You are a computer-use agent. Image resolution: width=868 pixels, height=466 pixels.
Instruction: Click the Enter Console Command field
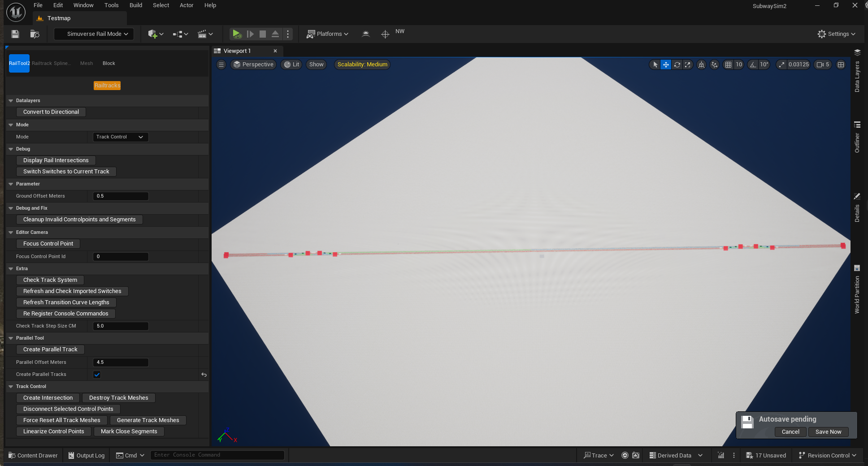217,455
